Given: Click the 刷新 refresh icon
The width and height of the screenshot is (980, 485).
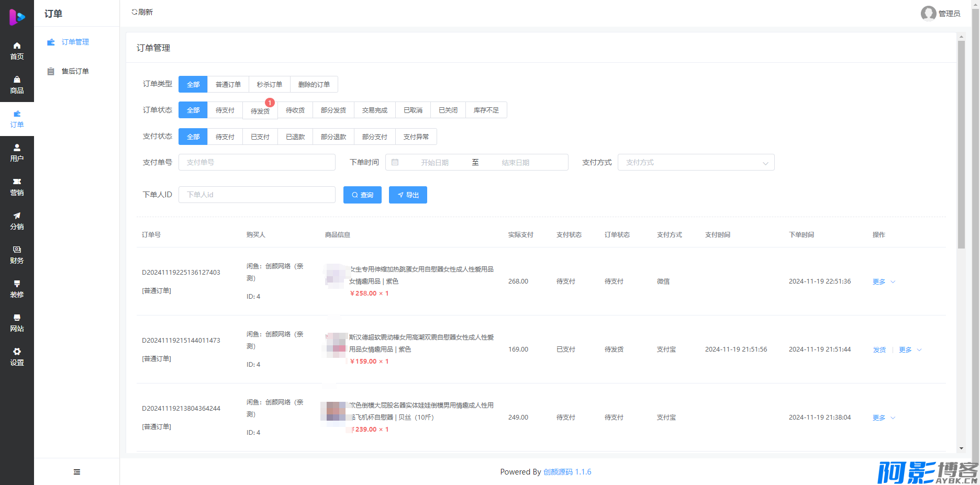Looking at the screenshot, I should pos(135,12).
